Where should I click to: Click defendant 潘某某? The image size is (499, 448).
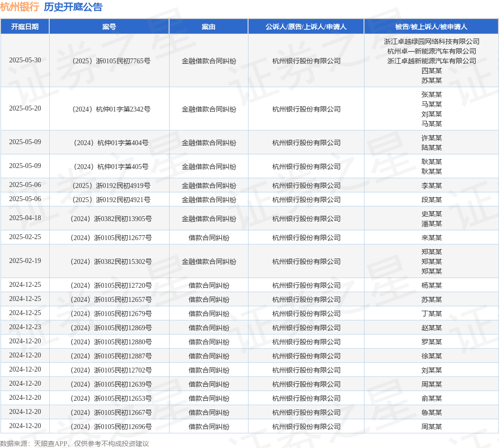432,224
